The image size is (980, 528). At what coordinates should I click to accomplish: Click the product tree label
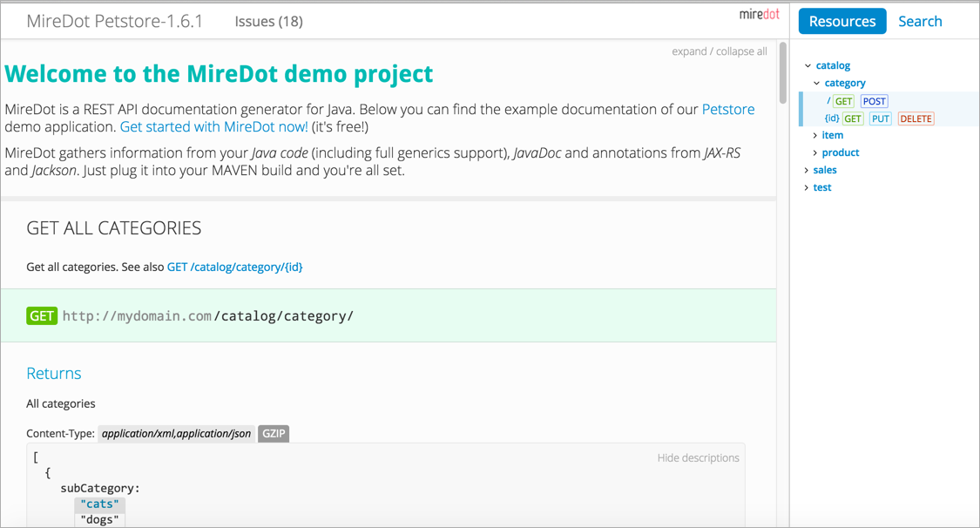pyautogui.click(x=840, y=152)
